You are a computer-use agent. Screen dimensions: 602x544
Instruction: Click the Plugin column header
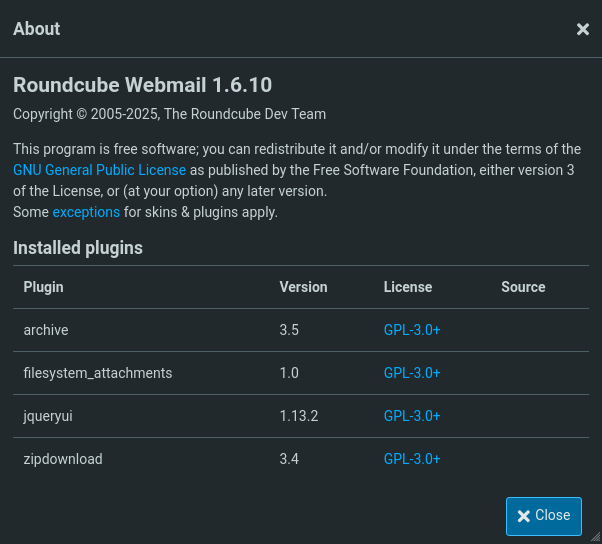click(43, 287)
